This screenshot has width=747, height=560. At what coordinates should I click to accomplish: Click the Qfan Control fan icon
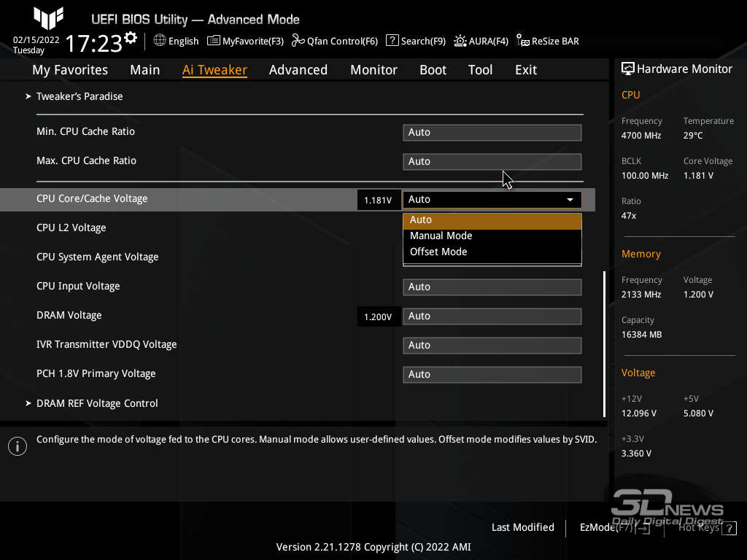(298, 41)
